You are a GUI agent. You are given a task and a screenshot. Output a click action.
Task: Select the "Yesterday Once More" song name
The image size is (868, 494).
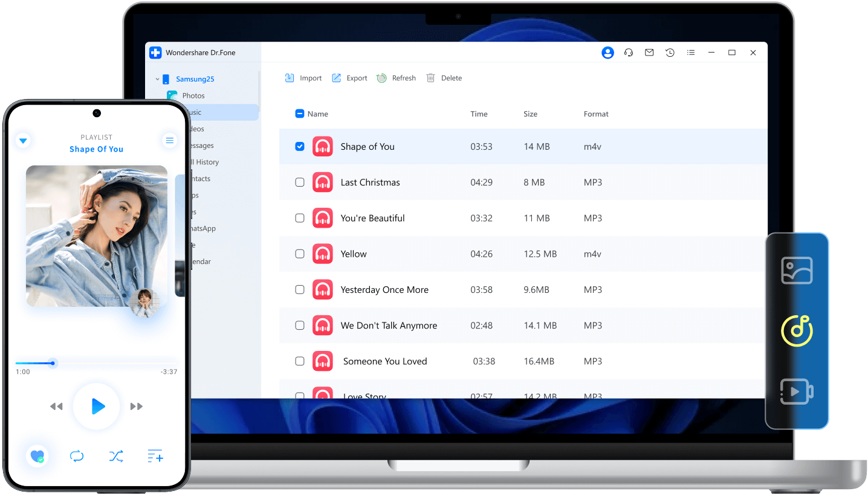tap(384, 290)
